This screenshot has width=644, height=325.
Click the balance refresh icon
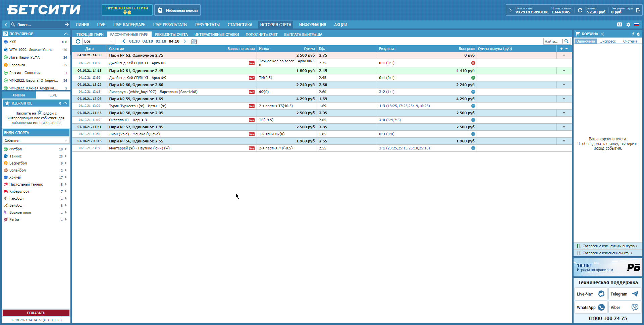tap(580, 10)
